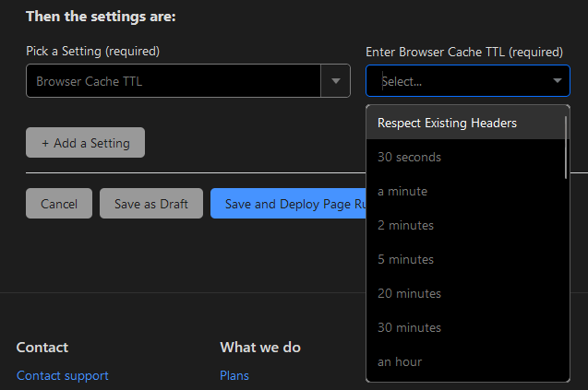Image resolution: width=588 pixels, height=390 pixels.
Task: Cancel the page rule editing
Action: (x=59, y=204)
